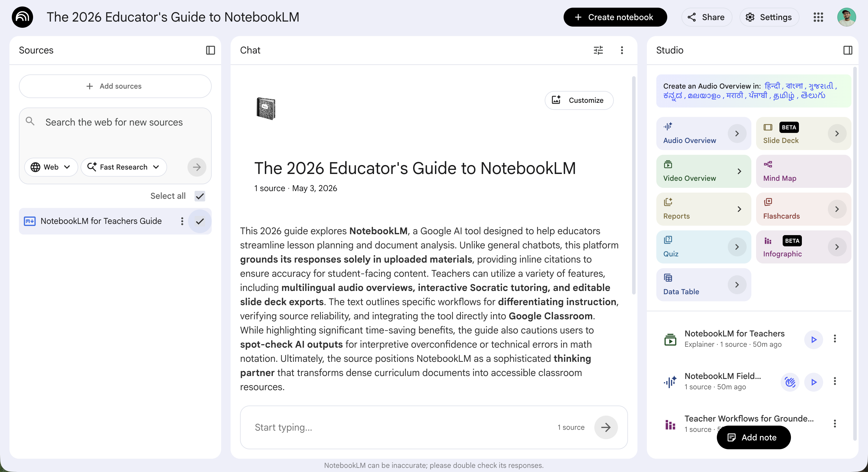Open the NotebookLM for Teachers explainer entry
The image size is (868, 472).
pos(734,338)
